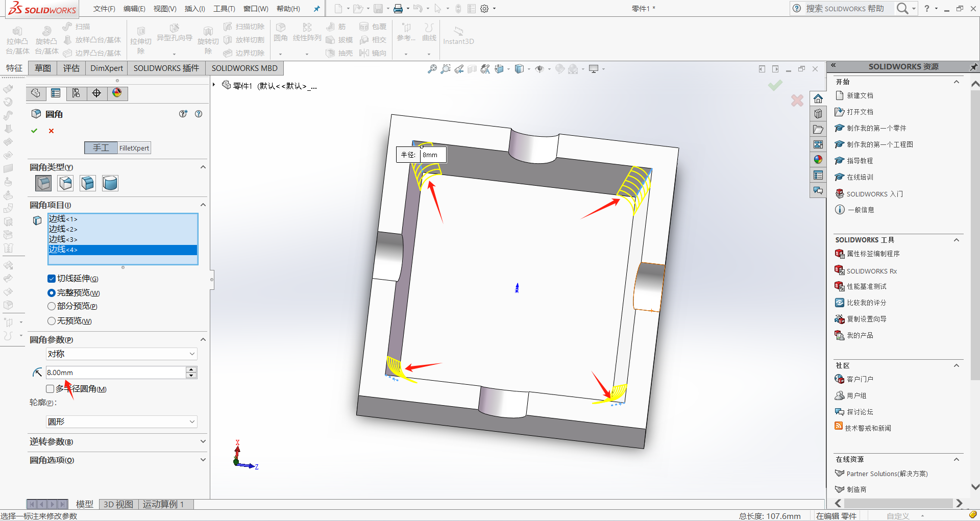Click the SOLIDWORKS help search box
980x521 pixels.
pyautogui.click(x=849, y=9)
